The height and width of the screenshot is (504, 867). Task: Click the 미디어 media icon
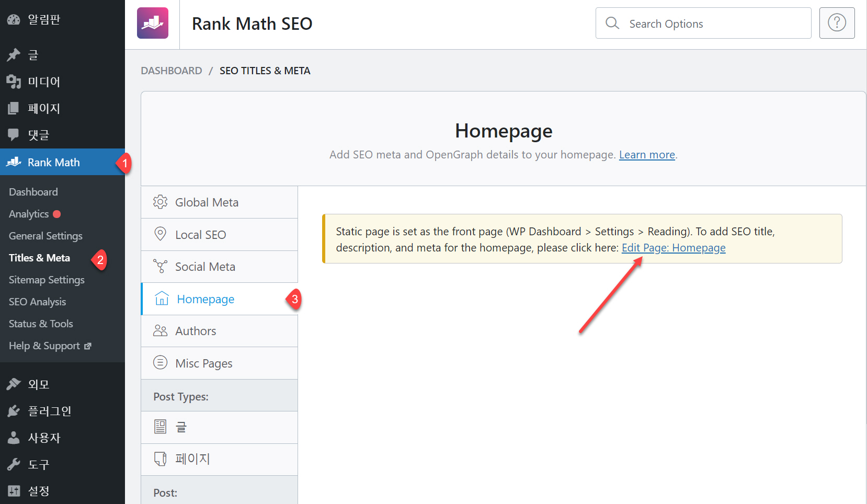[14, 82]
